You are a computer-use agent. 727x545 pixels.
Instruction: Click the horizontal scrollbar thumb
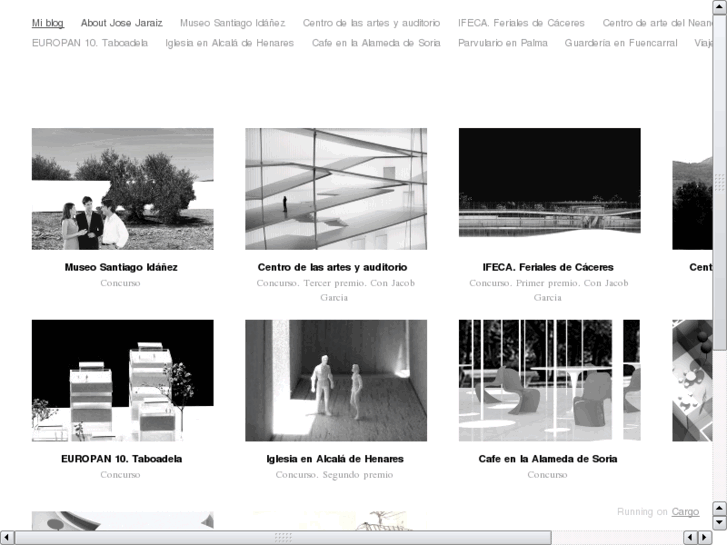[283, 538]
